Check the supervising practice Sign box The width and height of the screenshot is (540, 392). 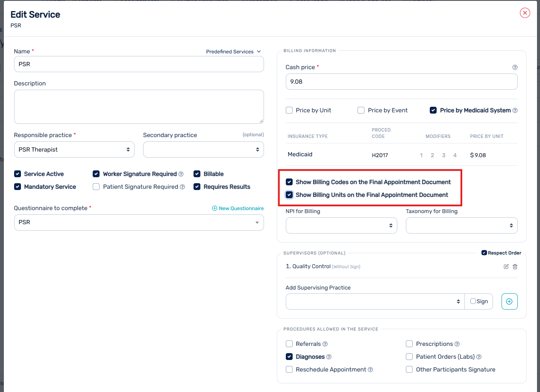[x=473, y=301]
